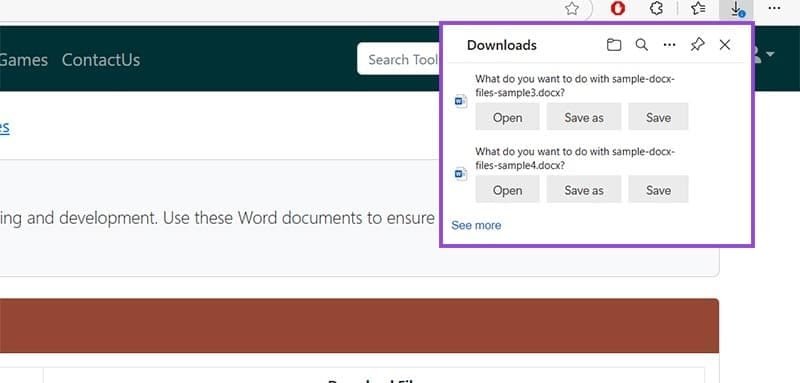
Task: Save sample-docx-files-sample4.docx
Action: click(658, 189)
